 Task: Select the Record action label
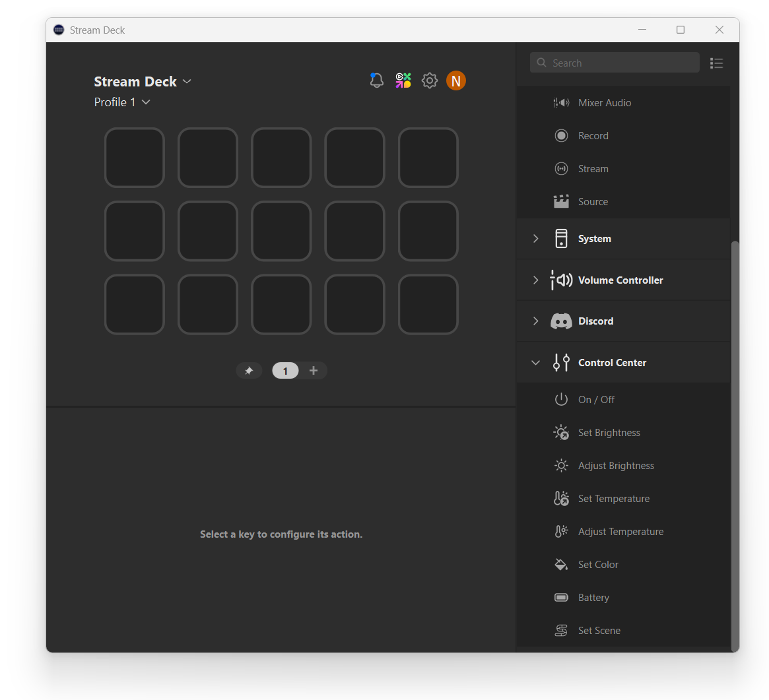pos(593,136)
